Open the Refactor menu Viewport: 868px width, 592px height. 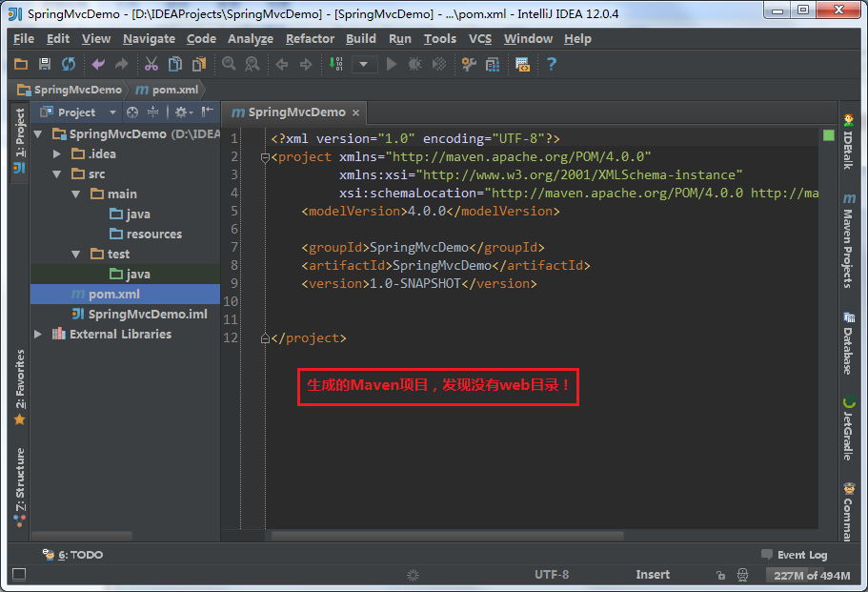310,39
